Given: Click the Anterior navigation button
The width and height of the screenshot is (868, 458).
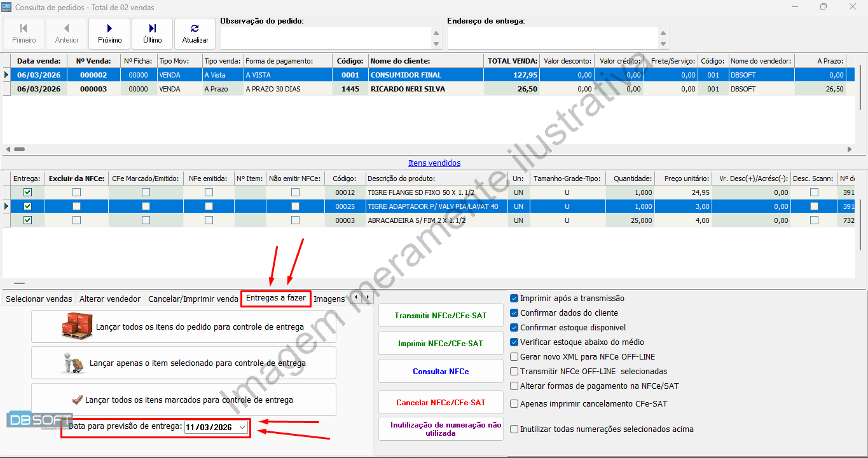Looking at the screenshot, I should (x=67, y=34).
